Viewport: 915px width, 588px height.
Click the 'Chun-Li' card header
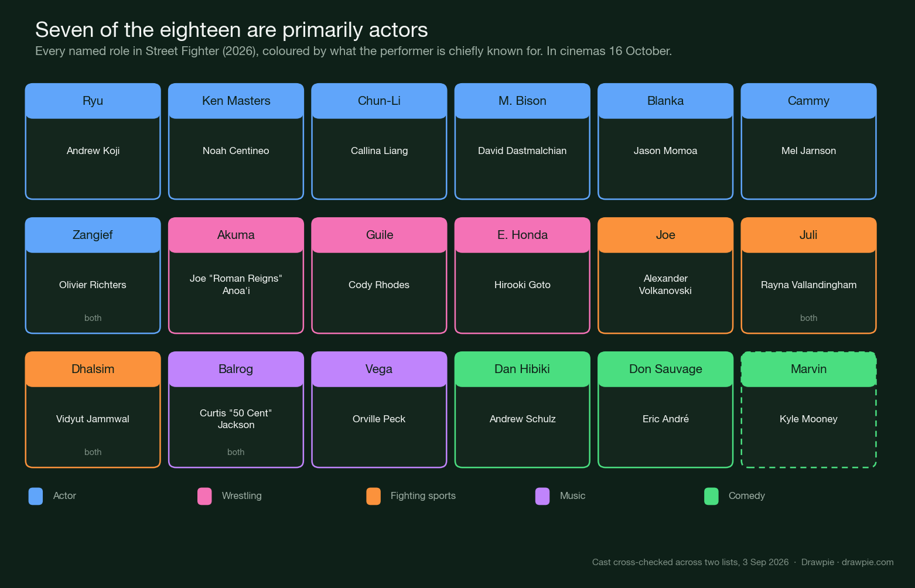click(379, 101)
